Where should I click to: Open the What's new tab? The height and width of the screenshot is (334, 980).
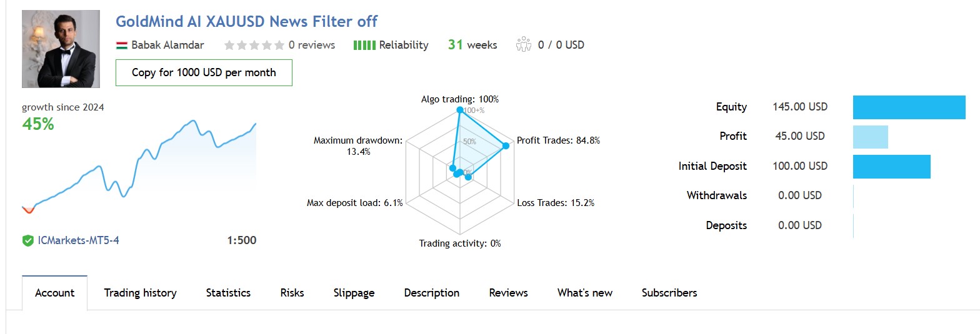(x=584, y=293)
